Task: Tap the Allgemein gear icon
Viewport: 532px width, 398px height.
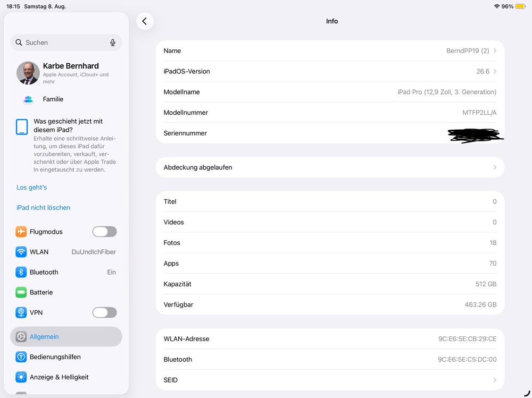Action: coord(21,337)
